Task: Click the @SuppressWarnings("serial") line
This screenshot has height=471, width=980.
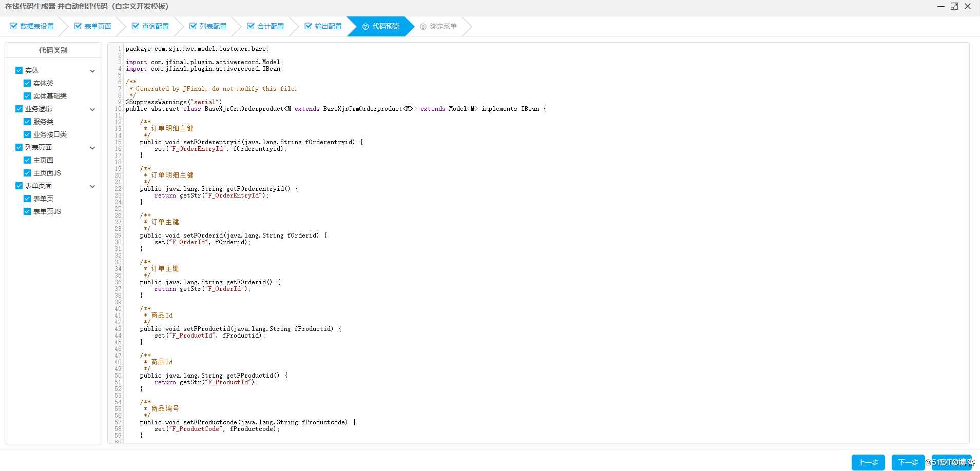Action: [x=174, y=102]
